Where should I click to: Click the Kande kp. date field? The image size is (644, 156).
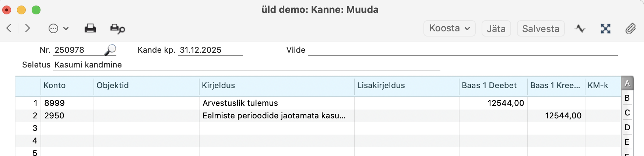click(x=210, y=50)
